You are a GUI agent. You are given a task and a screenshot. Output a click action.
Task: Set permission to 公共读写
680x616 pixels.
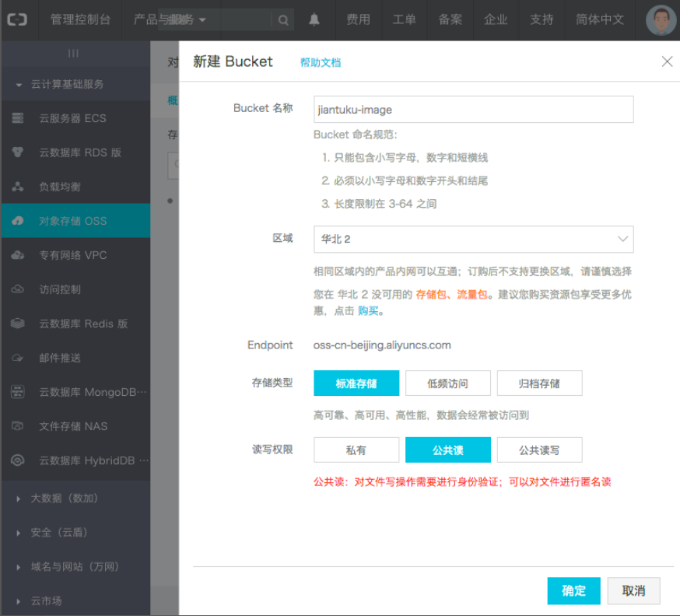539,450
